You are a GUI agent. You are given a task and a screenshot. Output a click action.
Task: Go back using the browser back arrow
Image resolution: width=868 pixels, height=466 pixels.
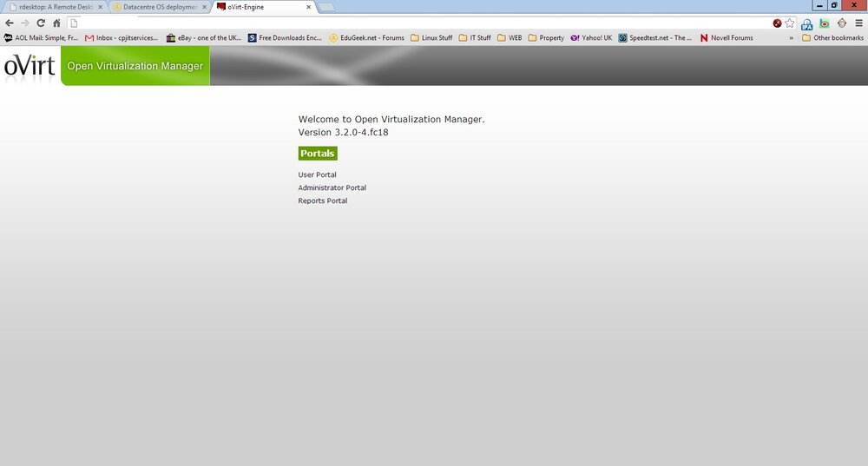pos(10,23)
